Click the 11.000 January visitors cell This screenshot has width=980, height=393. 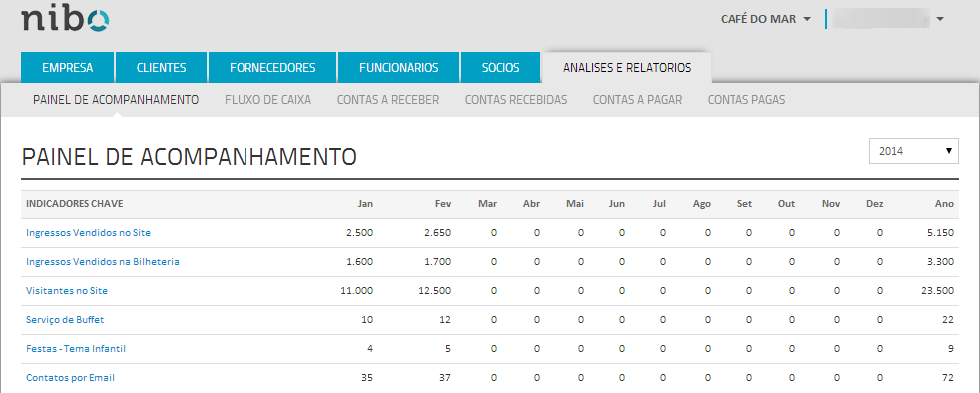coord(357,290)
